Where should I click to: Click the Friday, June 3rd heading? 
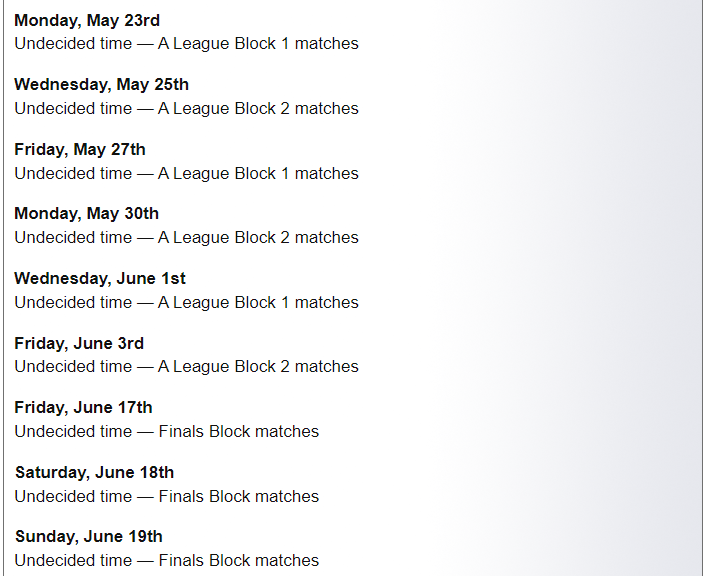(x=79, y=343)
